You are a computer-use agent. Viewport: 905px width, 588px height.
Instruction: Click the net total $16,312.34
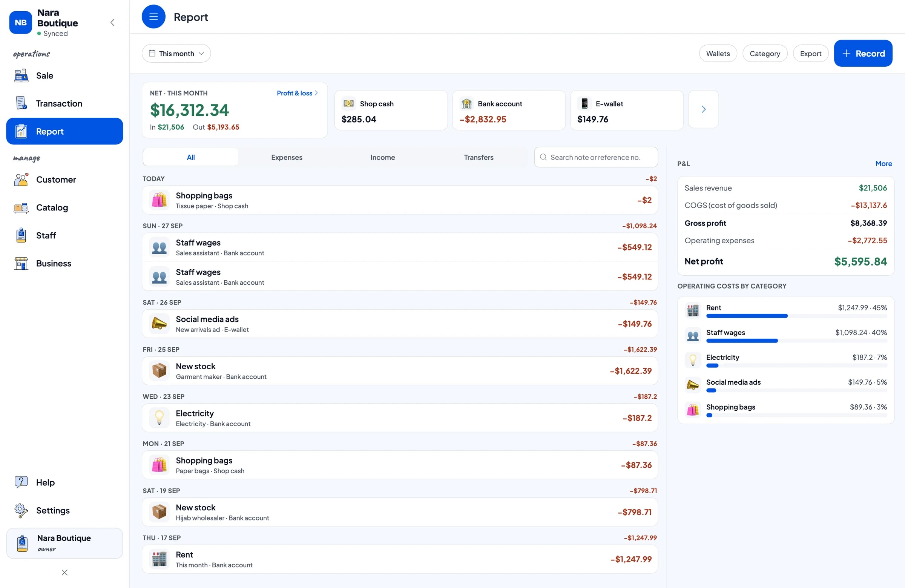pos(189,110)
